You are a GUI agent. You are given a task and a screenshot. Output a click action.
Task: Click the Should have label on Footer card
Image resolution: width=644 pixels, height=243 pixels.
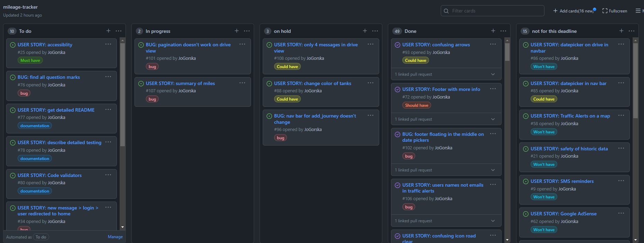pyautogui.click(x=417, y=105)
